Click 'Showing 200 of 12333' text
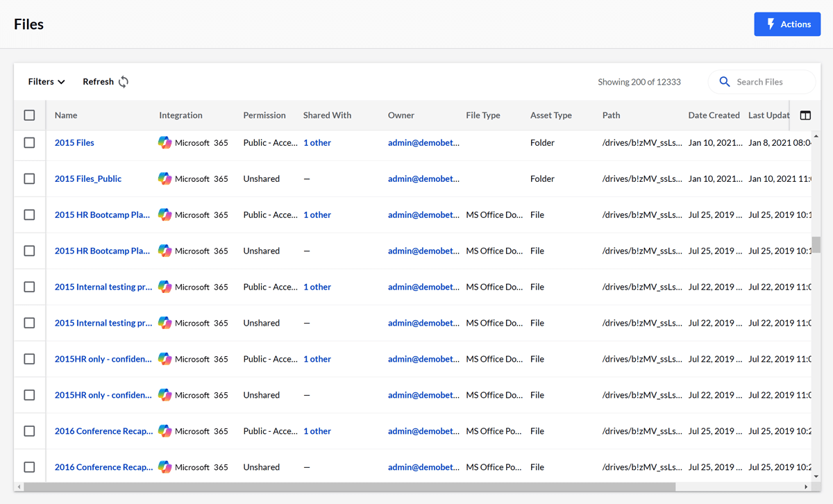 (639, 82)
